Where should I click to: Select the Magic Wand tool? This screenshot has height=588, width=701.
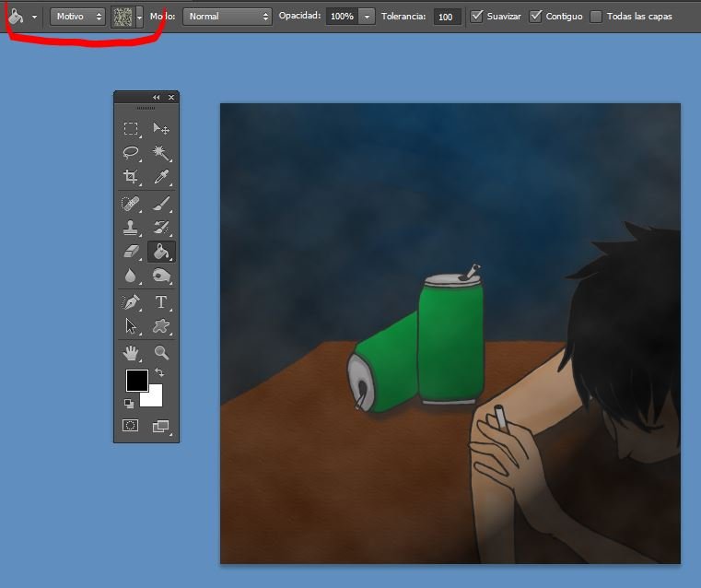[161, 153]
